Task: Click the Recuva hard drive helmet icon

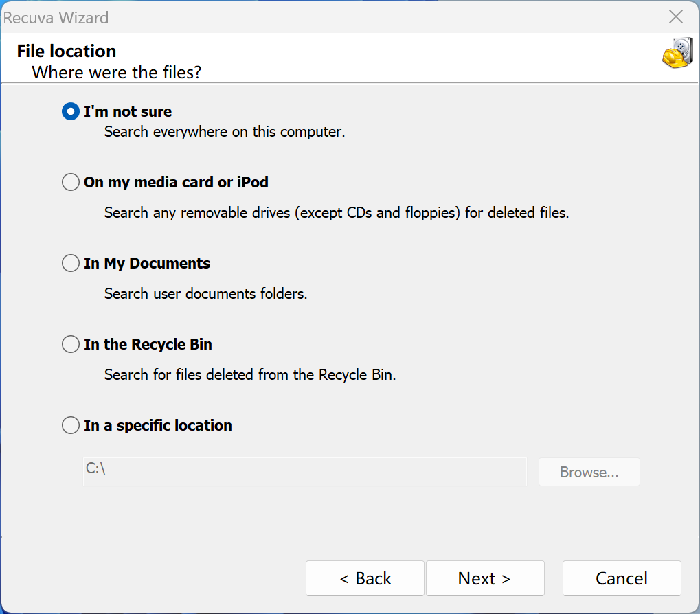Action: [x=677, y=53]
